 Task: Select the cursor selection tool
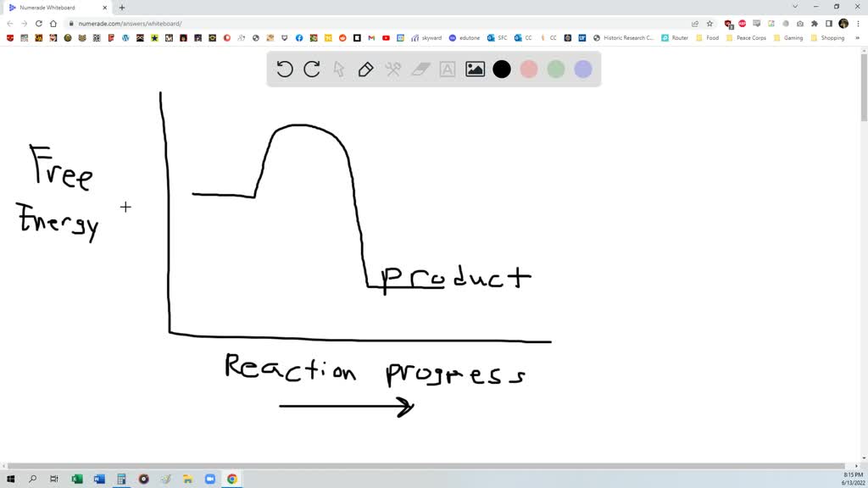click(338, 69)
